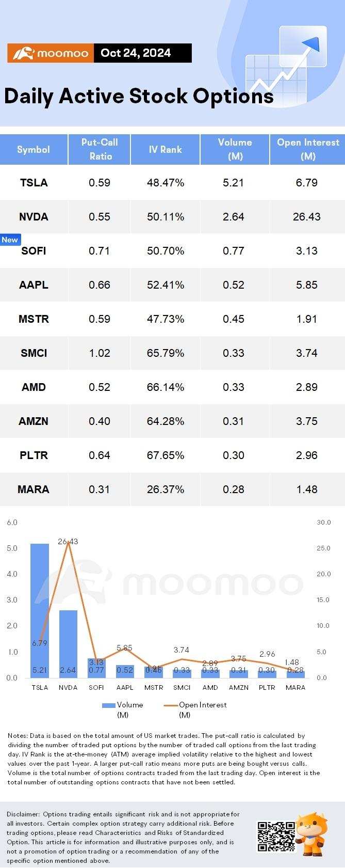
Task: Click the SMCI symbol in the table
Action: [34, 353]
